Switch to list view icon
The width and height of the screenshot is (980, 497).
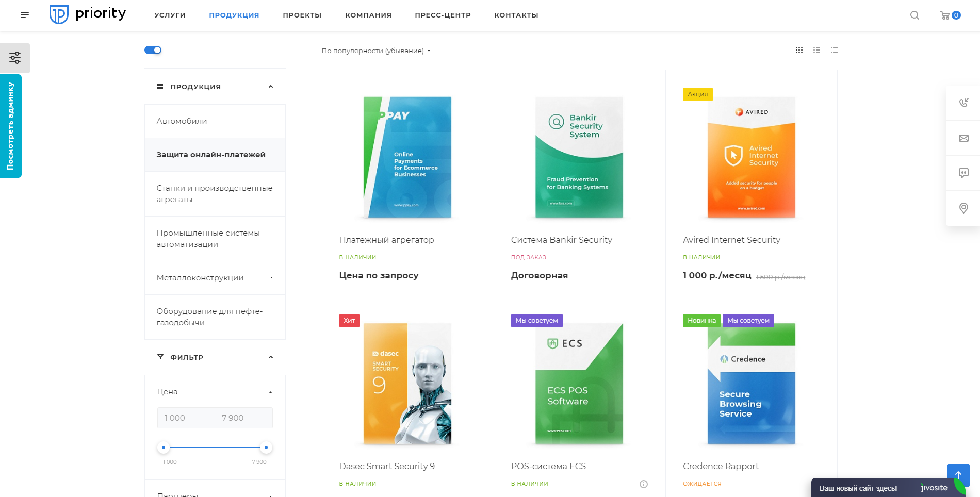click(x=816, y=50)
